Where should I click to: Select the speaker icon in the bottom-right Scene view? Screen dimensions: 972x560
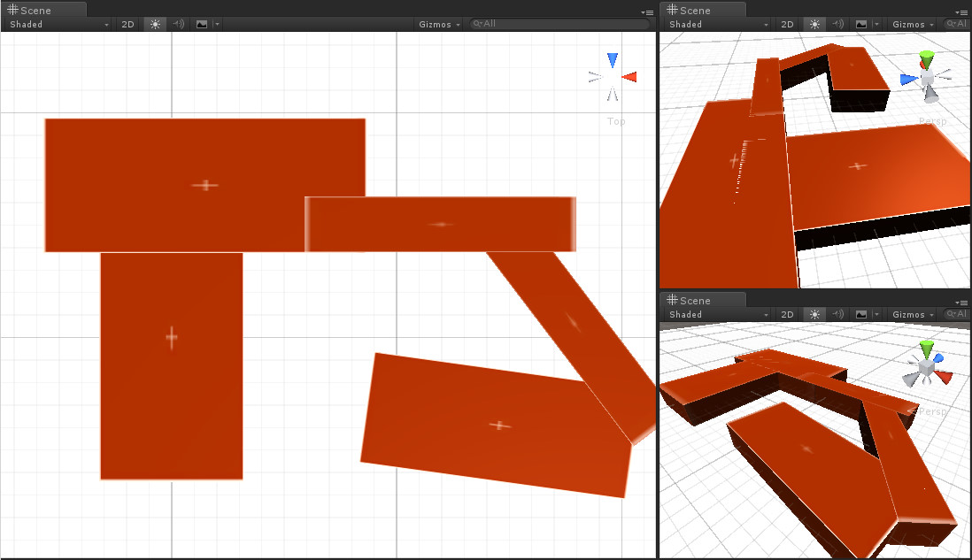(837, 314)
